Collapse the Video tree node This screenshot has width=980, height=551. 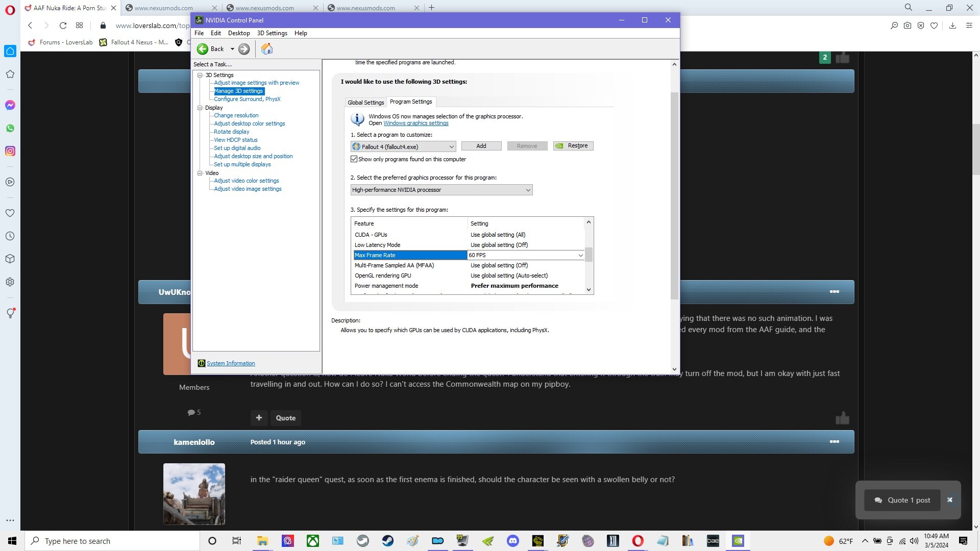[200, 173]
